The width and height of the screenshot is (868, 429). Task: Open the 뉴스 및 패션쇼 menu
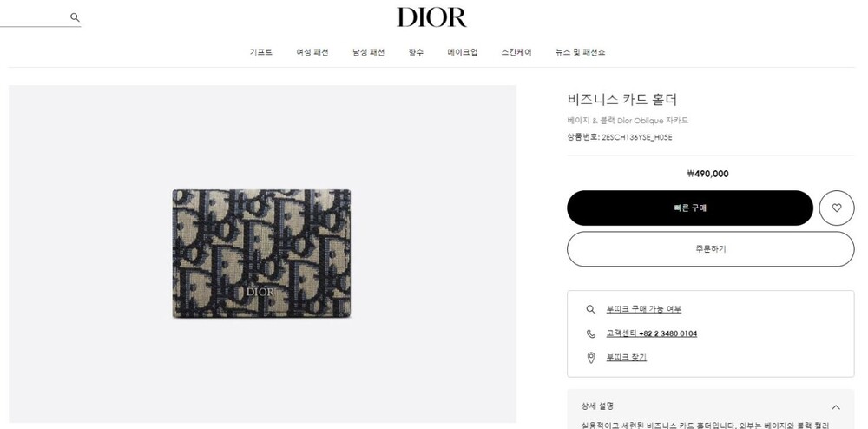click(x=580, y=52)
